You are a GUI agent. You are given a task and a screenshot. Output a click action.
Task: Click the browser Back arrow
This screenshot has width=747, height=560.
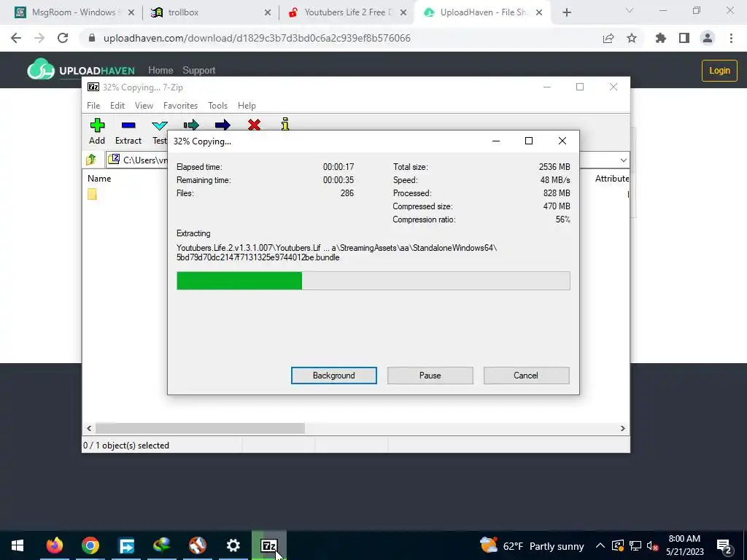[x=16, y=38]
